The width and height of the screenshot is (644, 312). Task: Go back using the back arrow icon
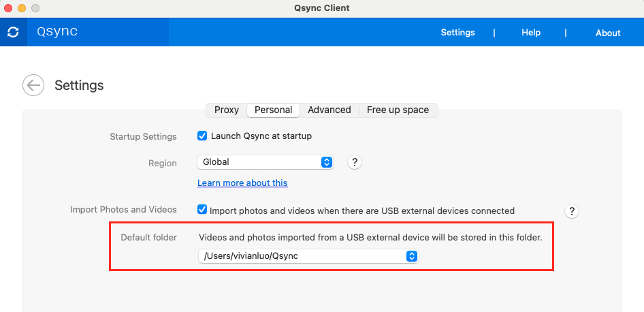tap(33, 85)
